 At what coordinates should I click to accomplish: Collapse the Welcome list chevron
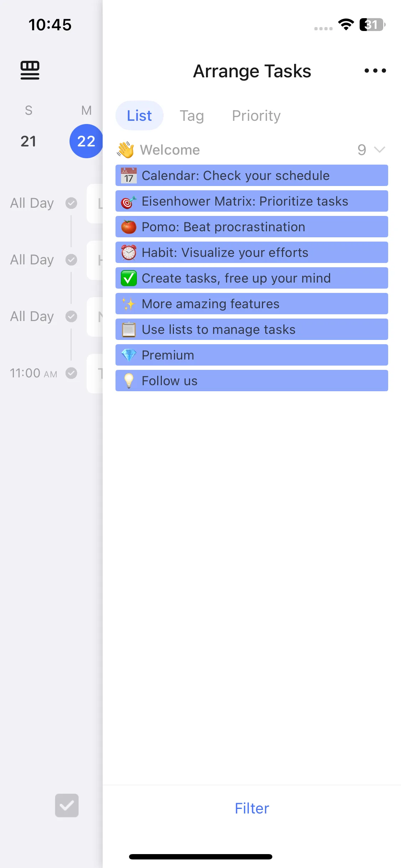point(380,150)
